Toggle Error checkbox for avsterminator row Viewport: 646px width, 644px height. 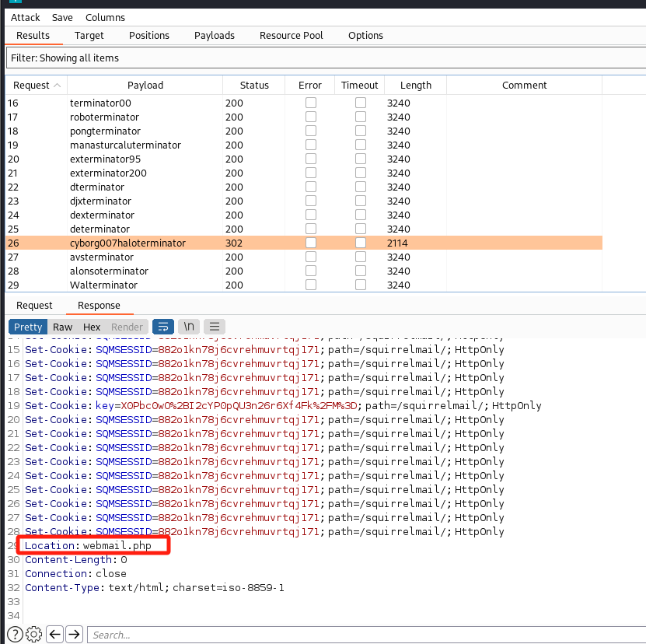[x=311, y=257]
